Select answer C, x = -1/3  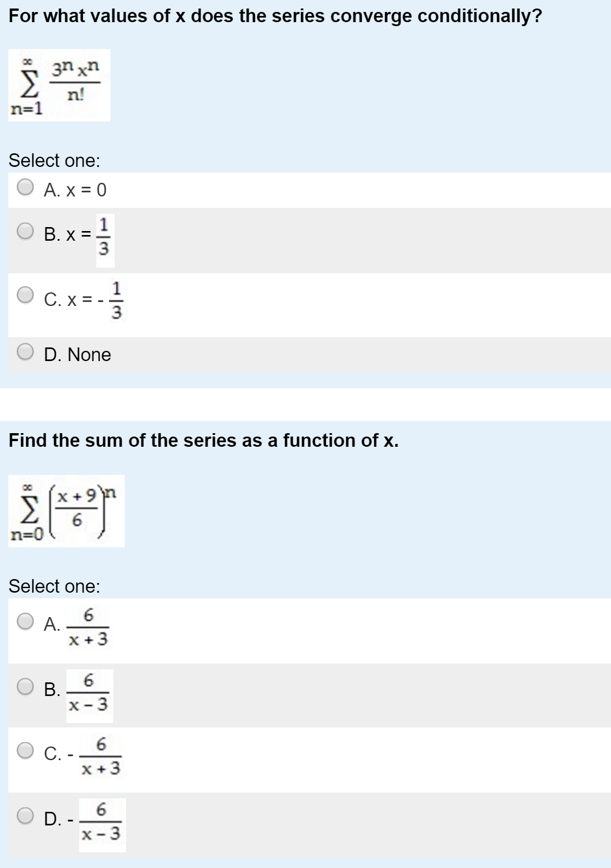point(24,294)
